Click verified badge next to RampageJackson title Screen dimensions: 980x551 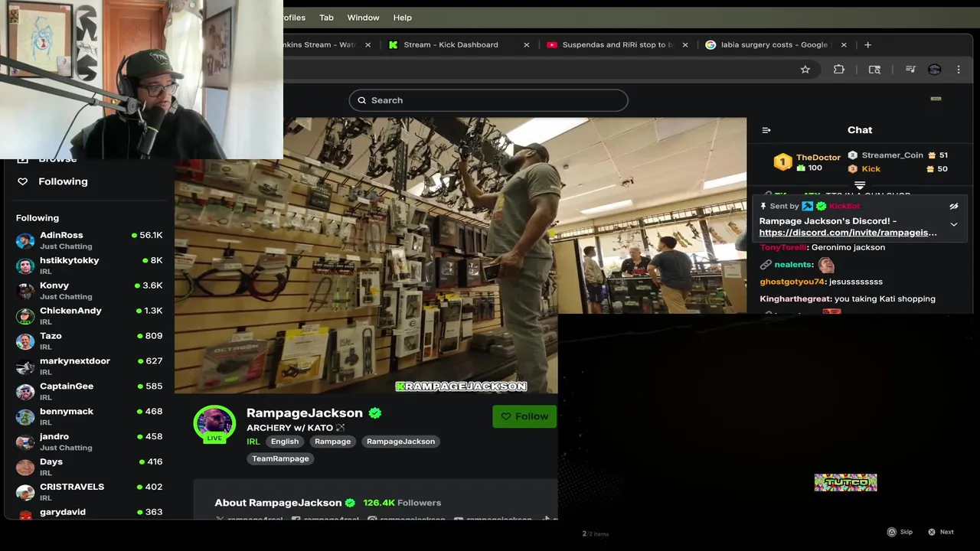point(375,413)
